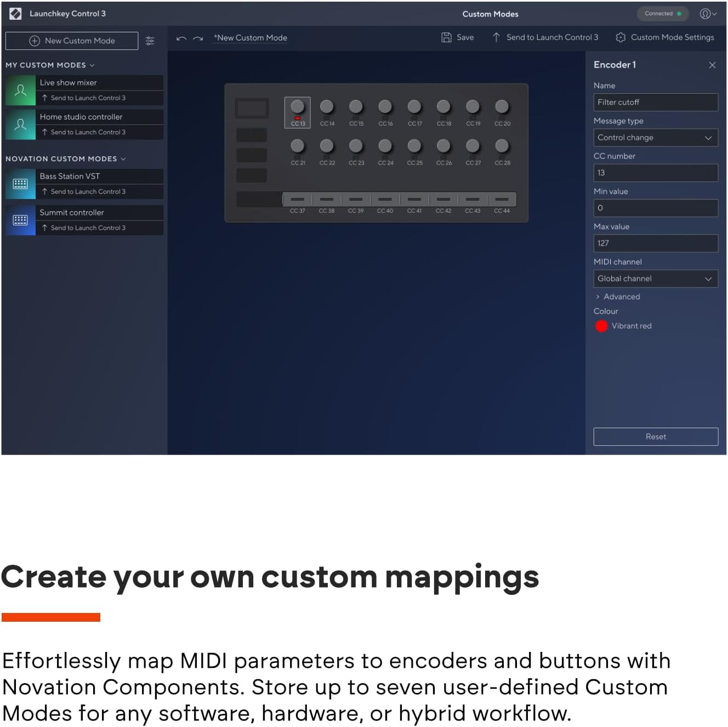The width and height of the screenshot is (728, 727).
Task: Select the CC 27 encoder knob
Action: point(473,146)
